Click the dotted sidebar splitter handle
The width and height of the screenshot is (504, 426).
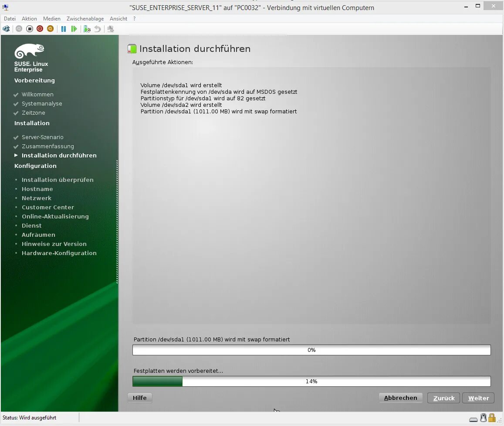click(117, 222)
